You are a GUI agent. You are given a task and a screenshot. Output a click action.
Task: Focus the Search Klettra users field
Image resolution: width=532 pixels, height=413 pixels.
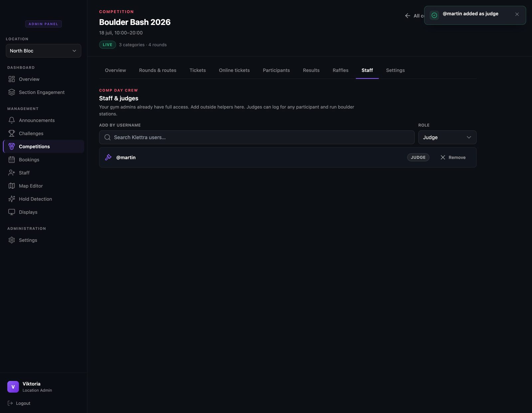click(257, 137)
